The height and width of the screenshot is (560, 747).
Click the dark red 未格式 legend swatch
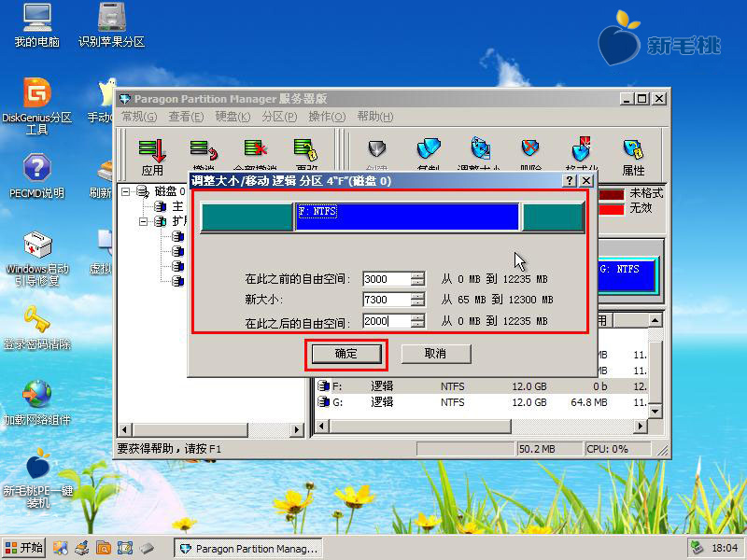click(612, 194)
